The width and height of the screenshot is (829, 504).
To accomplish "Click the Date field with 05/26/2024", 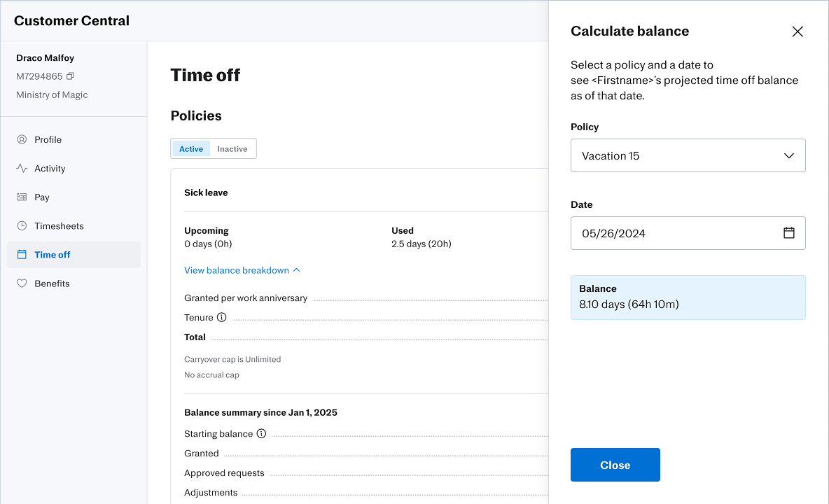I will 688,233.
